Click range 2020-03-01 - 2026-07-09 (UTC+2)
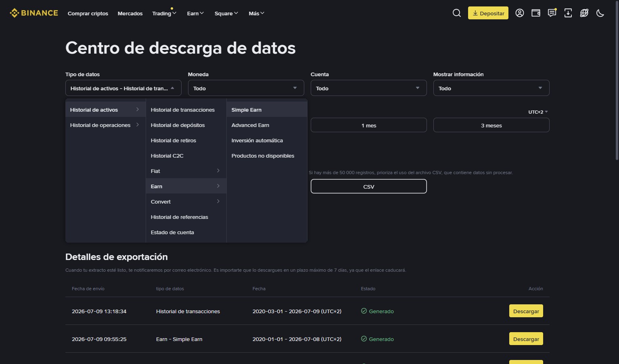Image resolution: width=619 pixels, height=364 pixels. [x=297, y=311]
